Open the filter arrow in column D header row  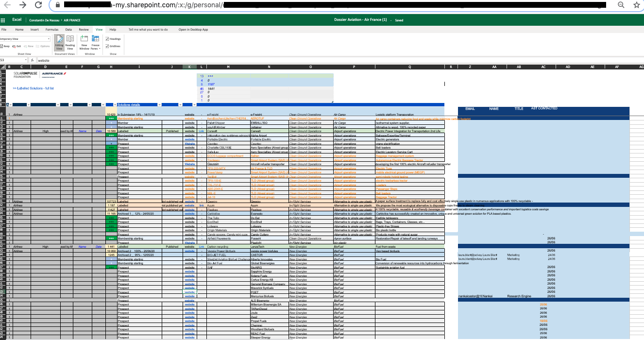[x=59, y=105]
